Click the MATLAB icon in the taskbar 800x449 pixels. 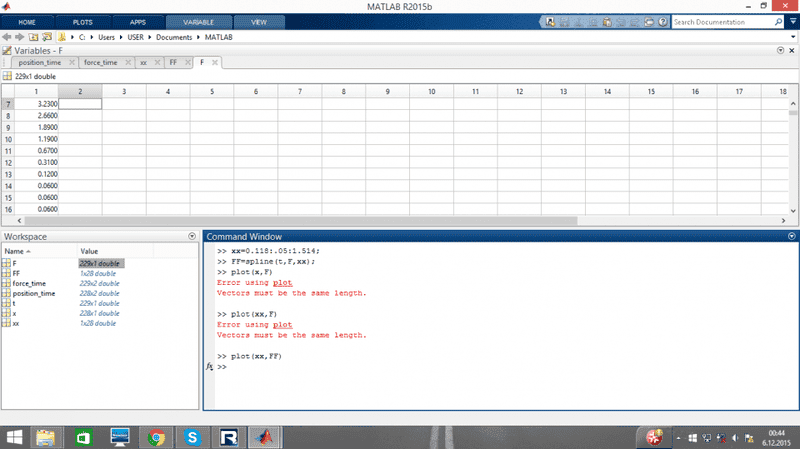265,437
